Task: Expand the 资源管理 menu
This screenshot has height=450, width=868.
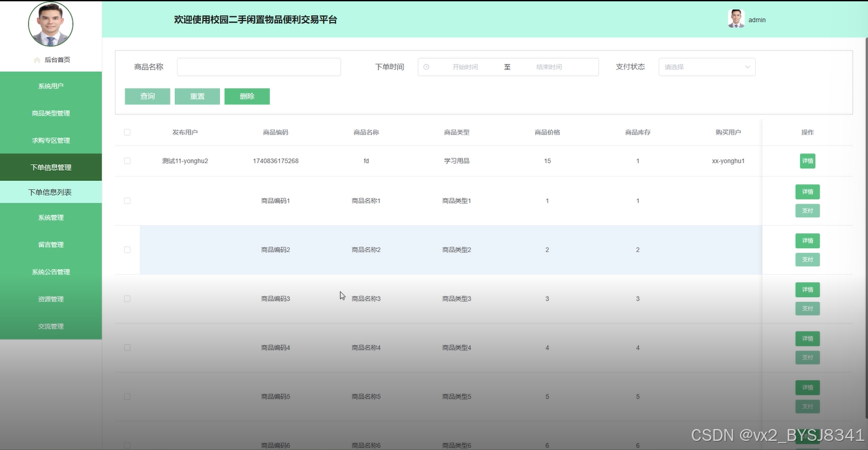Action: pyautogui.click(x=51, y=299)
